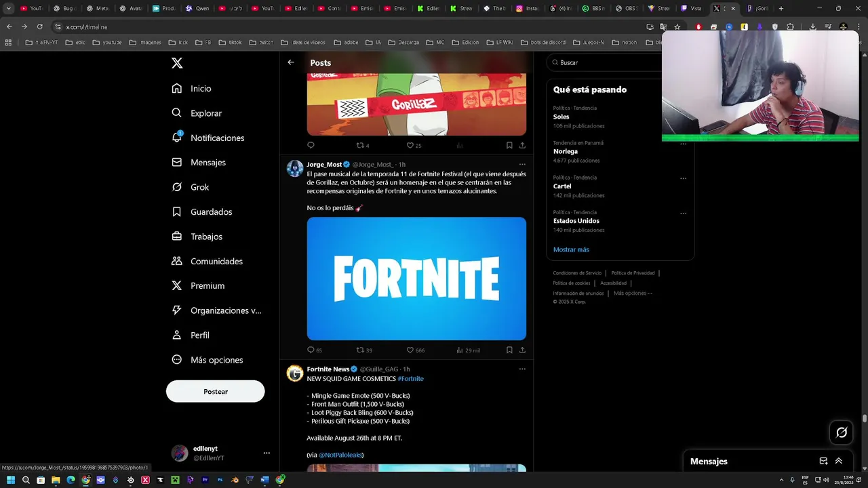868x488 pixels.
Task: Open options for Estados Unidos trend
Action: pos(683,213)
